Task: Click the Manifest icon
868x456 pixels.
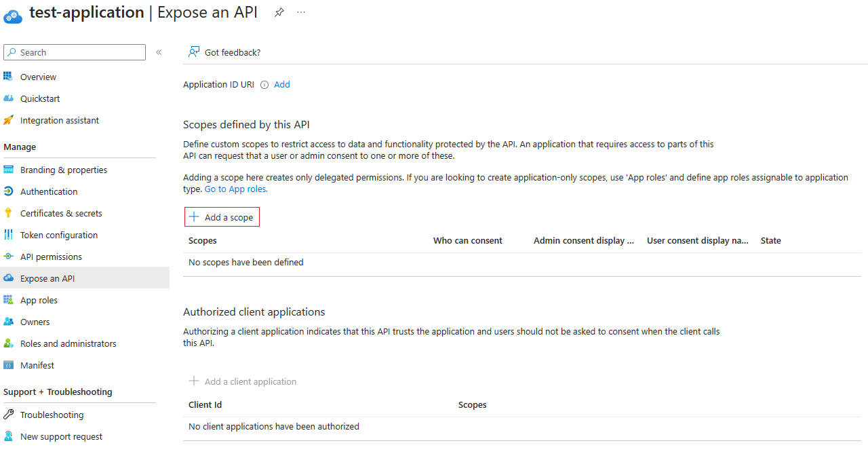Action: click(8, 365)
